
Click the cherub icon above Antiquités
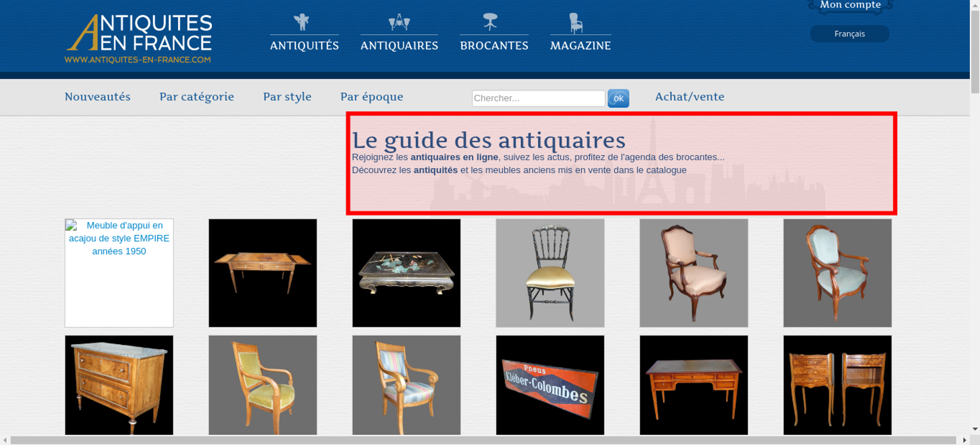tap(301, 22)
